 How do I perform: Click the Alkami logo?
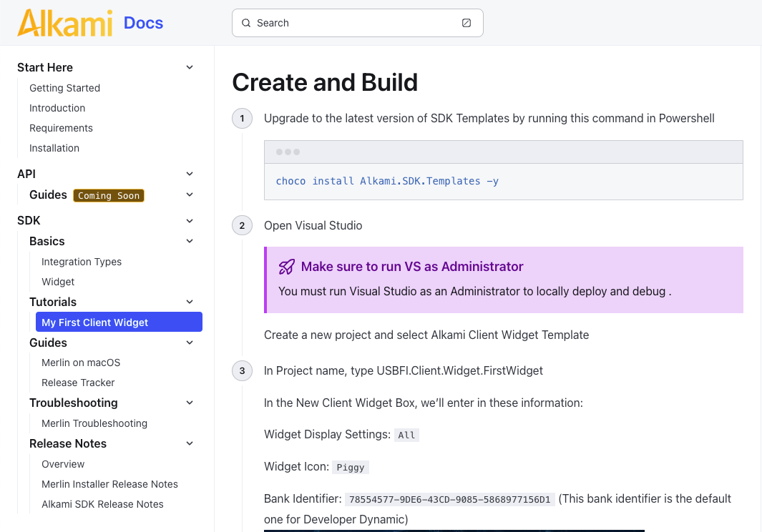(65, 23)
